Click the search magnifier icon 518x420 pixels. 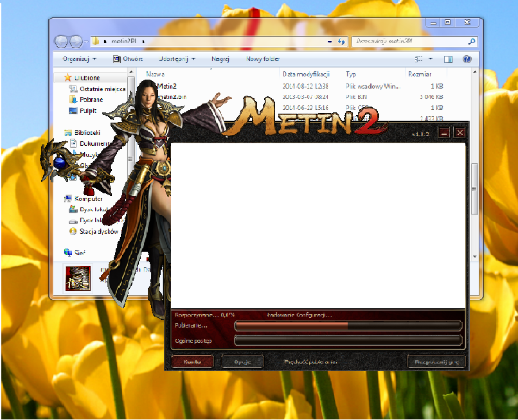click(x=472, y=42)
